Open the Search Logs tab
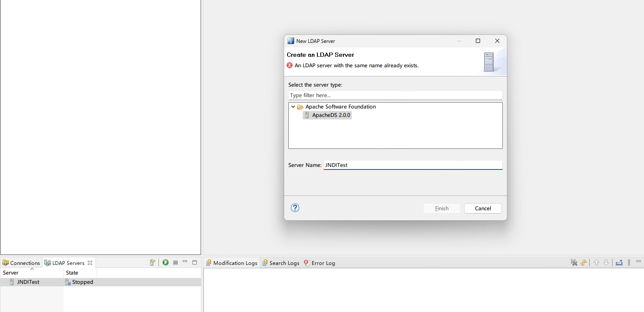Viewport: 644px width, 312px height. point(281,263)
